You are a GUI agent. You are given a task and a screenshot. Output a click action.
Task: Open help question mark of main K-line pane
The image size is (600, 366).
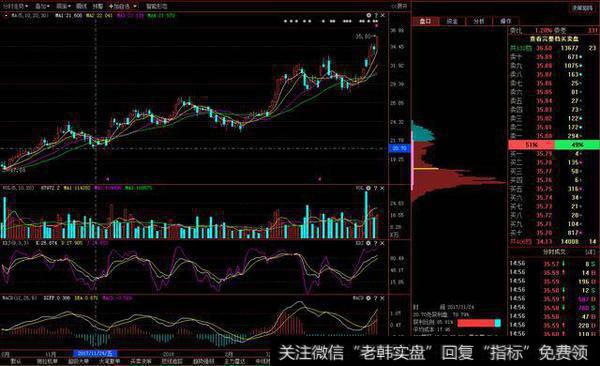[x=376, y=15]
